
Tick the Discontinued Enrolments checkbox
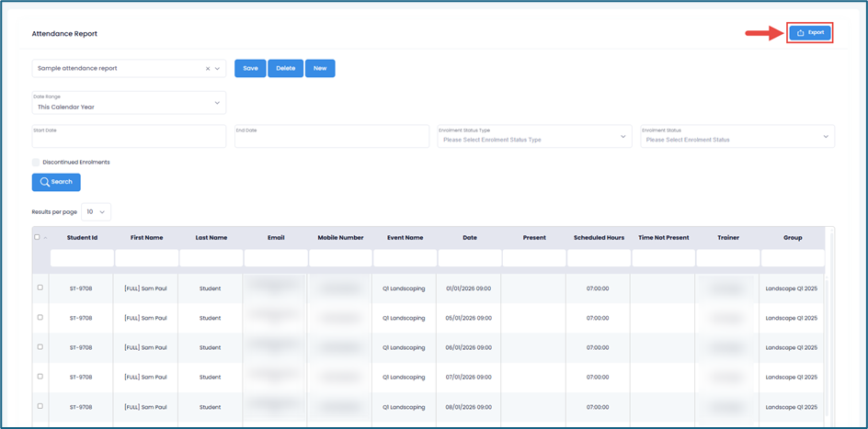pos(36,163)
